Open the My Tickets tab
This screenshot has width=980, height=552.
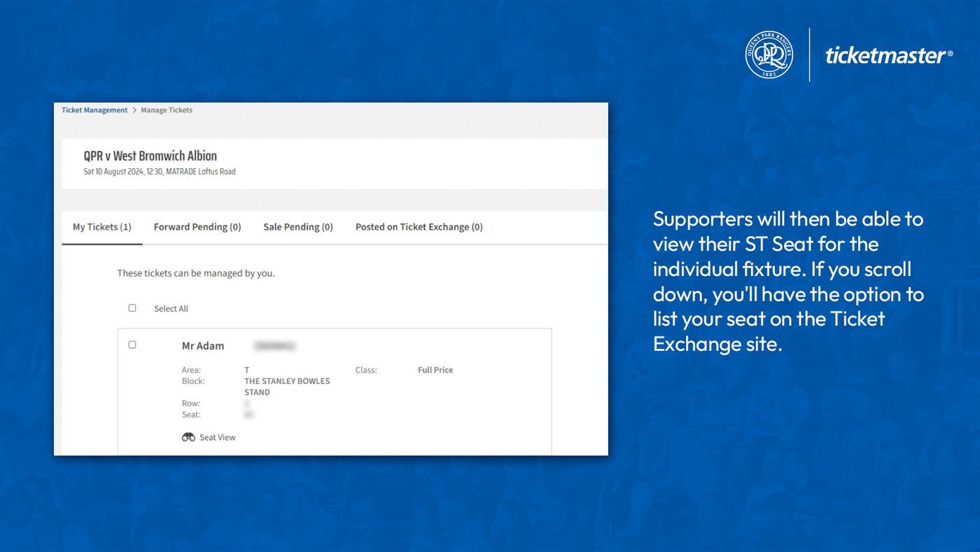tap(101, 226)
